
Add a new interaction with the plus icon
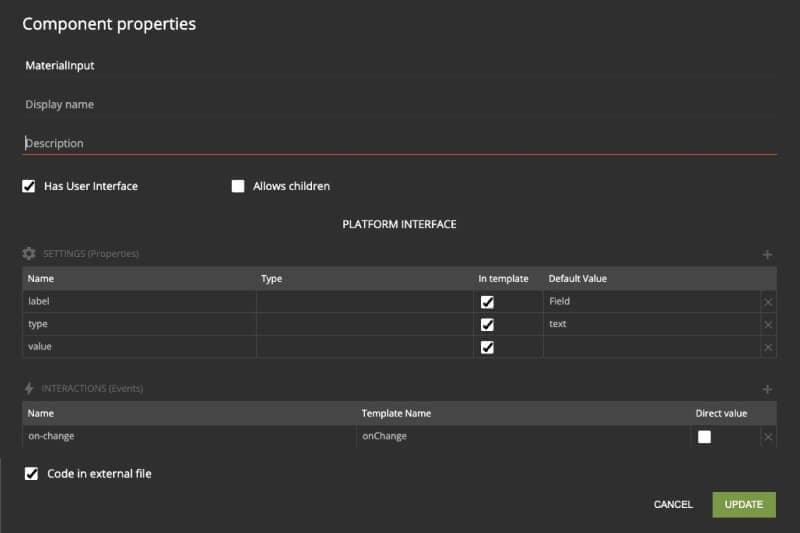[767, 390]
